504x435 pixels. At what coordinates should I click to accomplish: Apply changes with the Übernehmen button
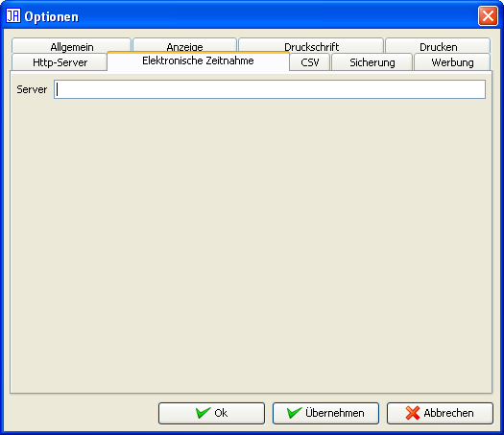coord(325,413)
